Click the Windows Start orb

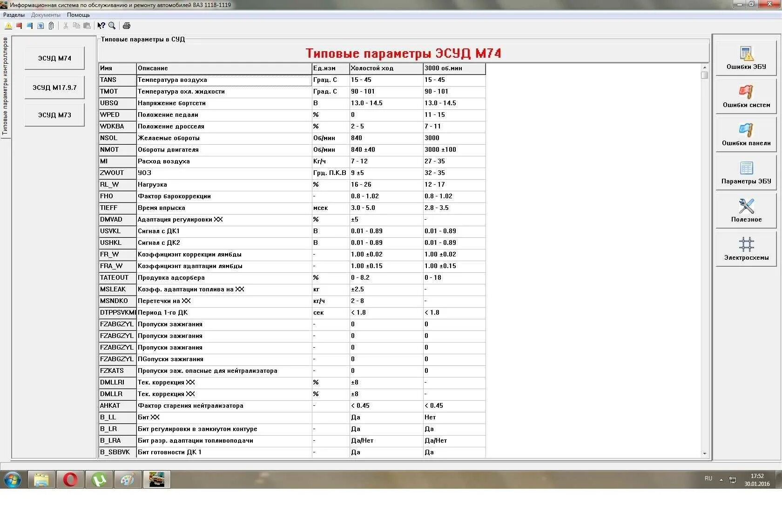point(13,479)
